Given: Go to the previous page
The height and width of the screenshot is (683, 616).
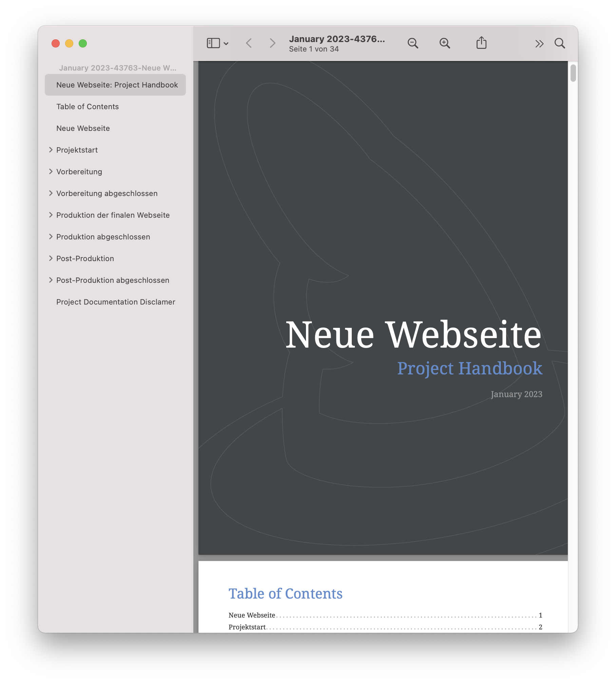Looking at the screenshot, I should coord(249,43).
